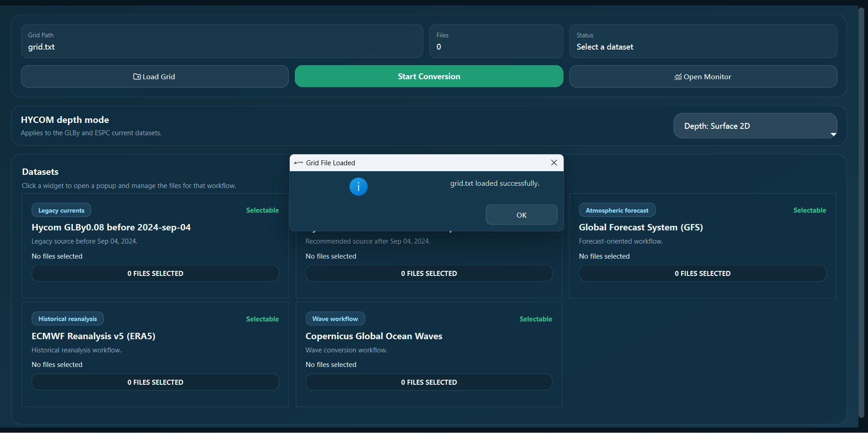The image size is (868, 433).
Task: Click 'Applies to the GLBy and ESPC current datasets.' text
Action: [x=91, y=133]
